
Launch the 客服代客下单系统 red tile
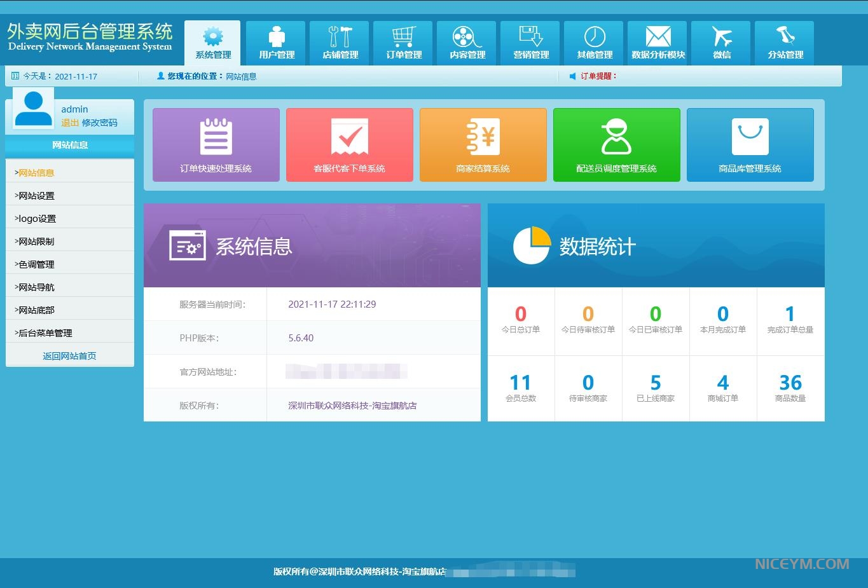point(350,145)
